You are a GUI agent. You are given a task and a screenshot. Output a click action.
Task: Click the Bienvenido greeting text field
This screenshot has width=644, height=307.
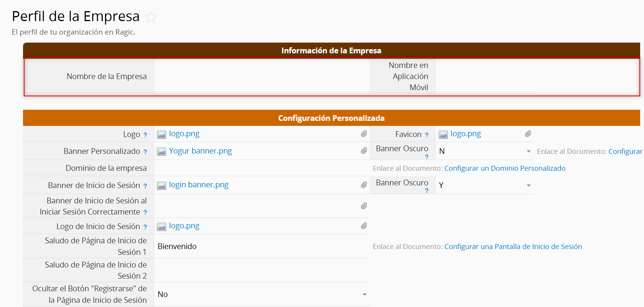point(261,246)
